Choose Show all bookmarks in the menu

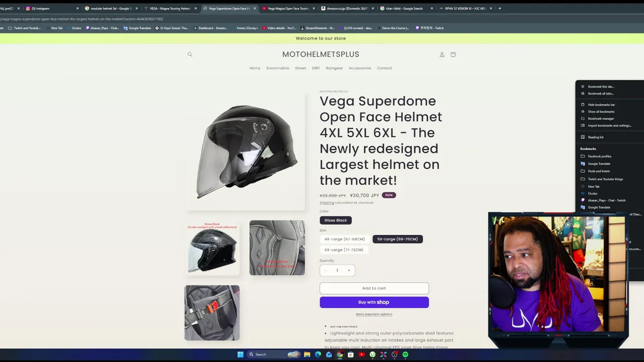coord(601,112)
